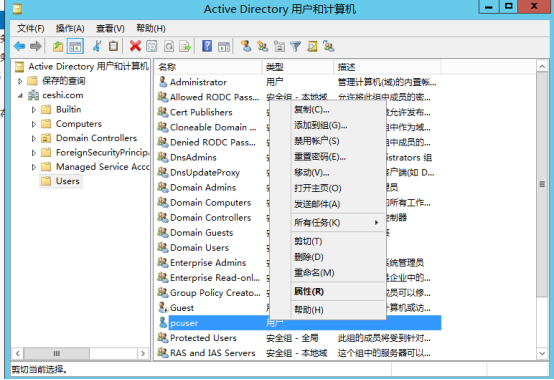Image resolution: width=554 pixels, height=380 pixels.
Task: Expand the Managed Service Accounts node
Action: 34,167
